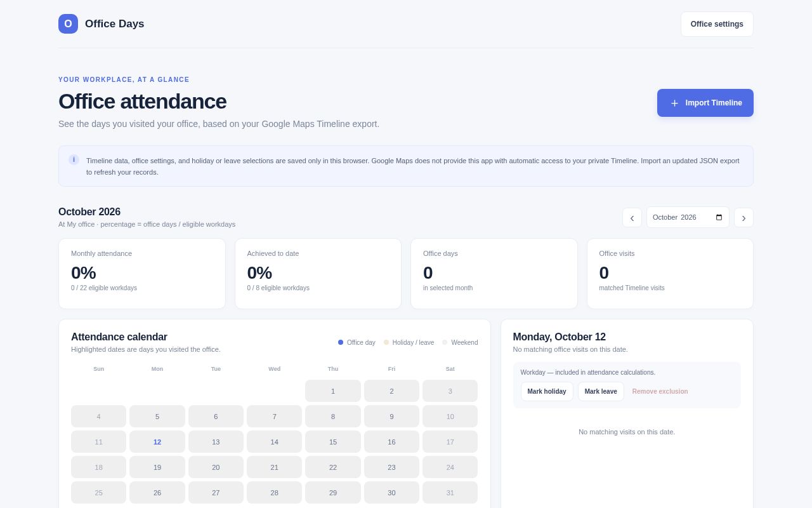Click the Office visits stat card
The width and height of the screenshot is (812, 508).
(670, 274)
